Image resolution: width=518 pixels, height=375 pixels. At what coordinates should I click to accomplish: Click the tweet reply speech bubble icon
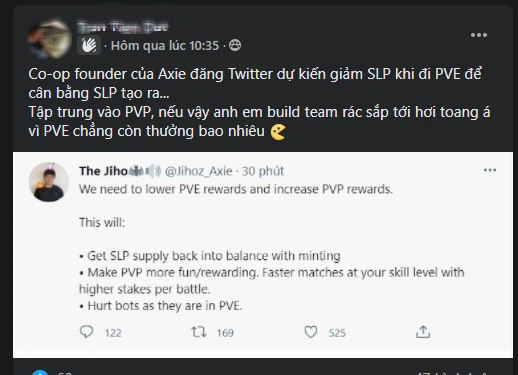(x=86, y=332)
